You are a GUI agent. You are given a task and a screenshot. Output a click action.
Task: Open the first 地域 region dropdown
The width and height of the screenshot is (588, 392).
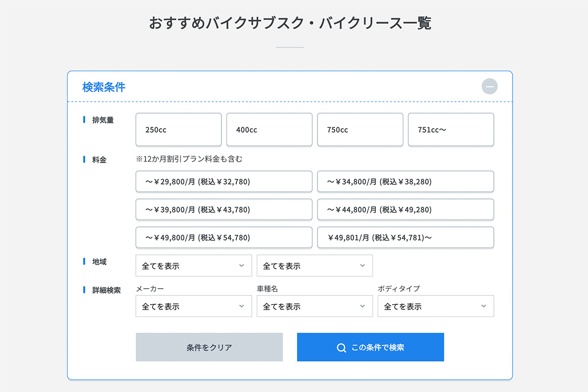tap(194, 266)
